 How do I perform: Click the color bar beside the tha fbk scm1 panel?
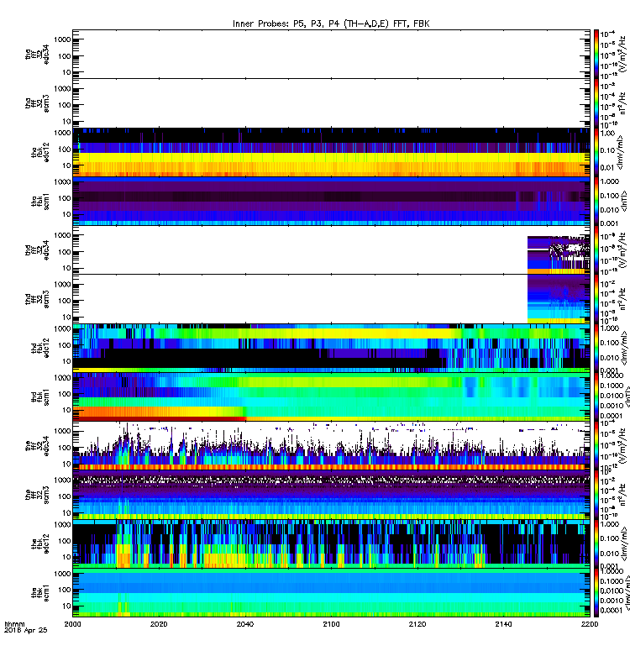tap(596, 202)
